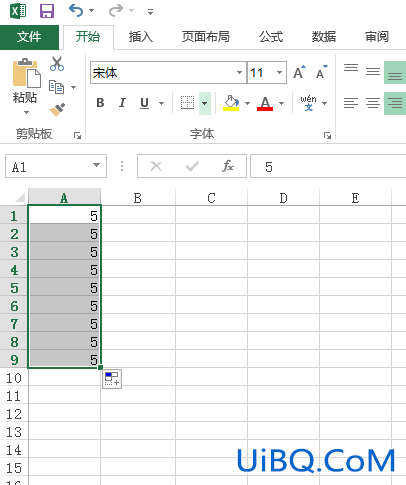The height and width of the screenshot is (485, 406).
Task: Toggle right text alignment
Action: (395, 103)
